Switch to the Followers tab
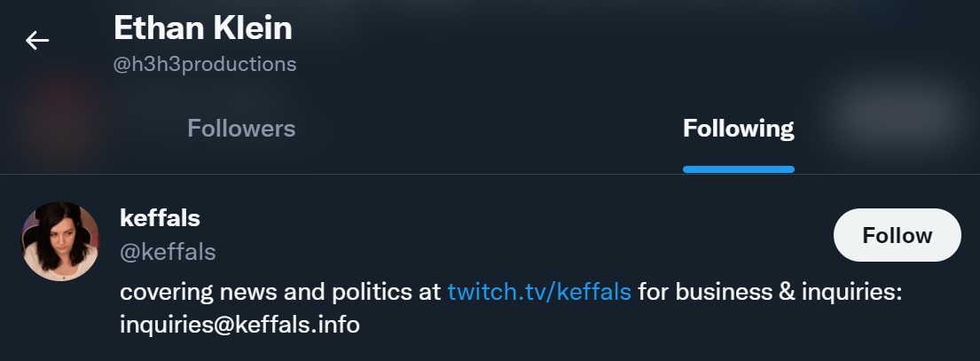This screenshot has height=361, width=980. click(x=241, y=129)
